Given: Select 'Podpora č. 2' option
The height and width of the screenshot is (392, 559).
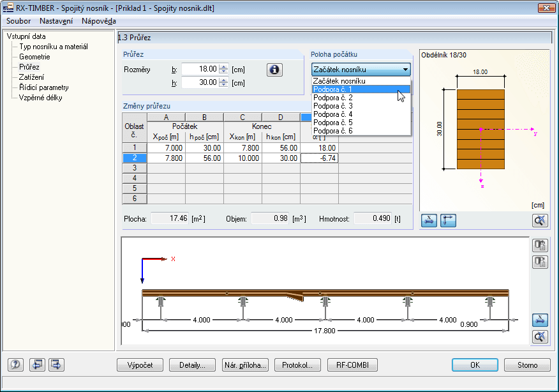Looking at the screenshot, I should coord(361,98).
